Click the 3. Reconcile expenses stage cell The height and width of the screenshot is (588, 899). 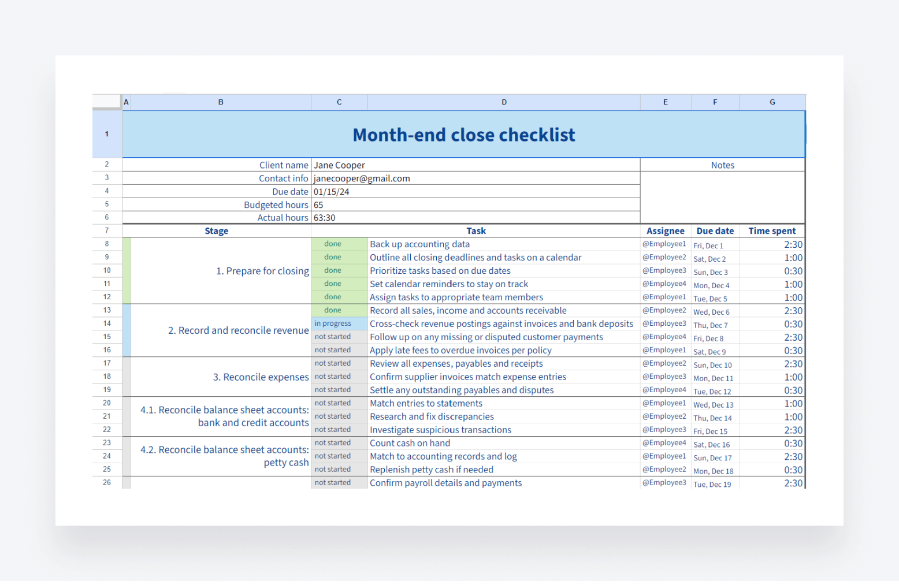(221, 377)
